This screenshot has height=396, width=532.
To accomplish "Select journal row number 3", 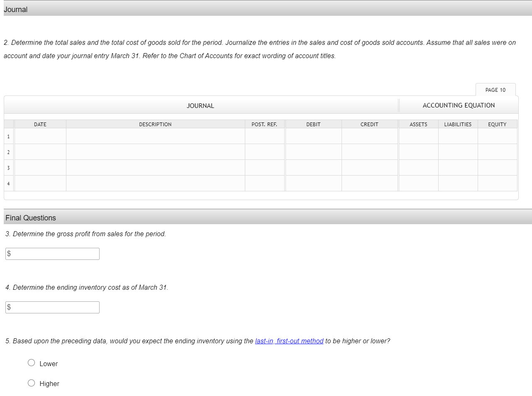I will tap(8, 168).
